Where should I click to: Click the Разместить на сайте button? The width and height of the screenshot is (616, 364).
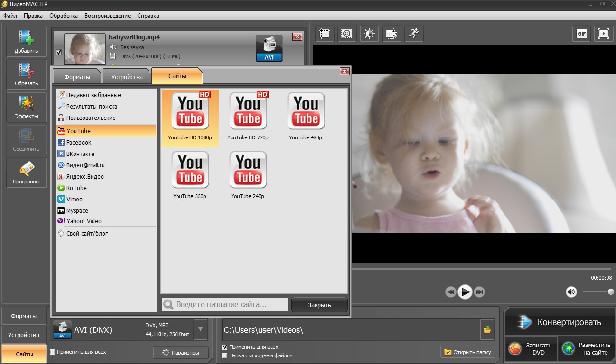587,349
